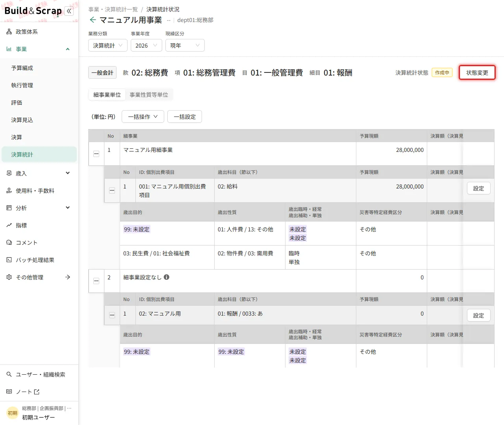504x425 pixels.
Task: Open 政策体系 in the sidebar
Action: click(39, 32)
